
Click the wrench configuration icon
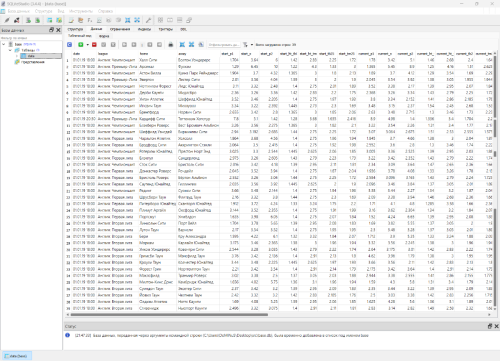(148, 20)
